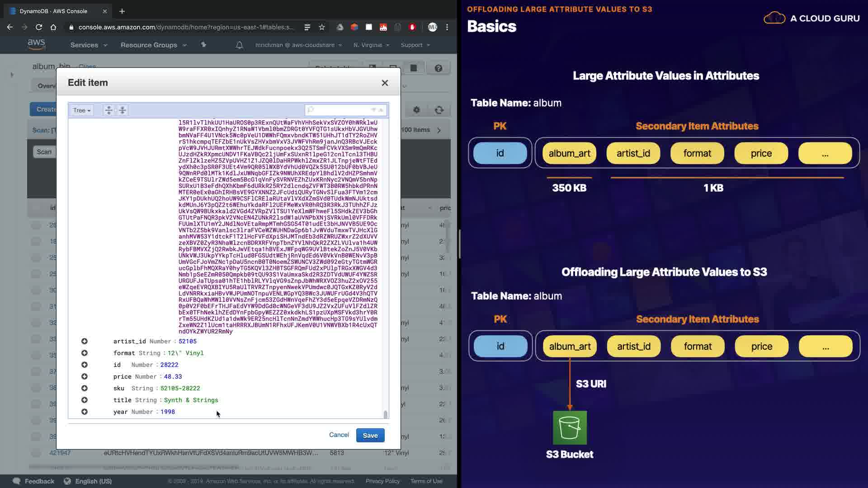
Task: Click the title value Synth & Strings
Action: click(x=191, y=400)
